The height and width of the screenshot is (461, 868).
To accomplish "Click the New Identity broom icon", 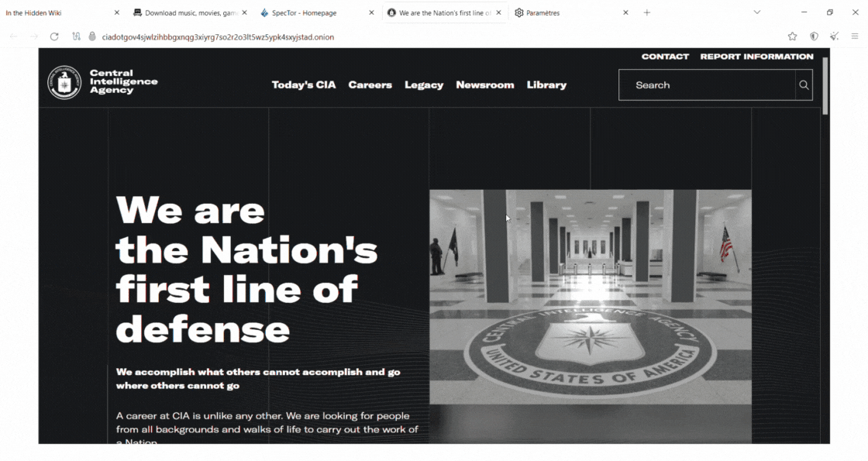I will click(834, 36).
